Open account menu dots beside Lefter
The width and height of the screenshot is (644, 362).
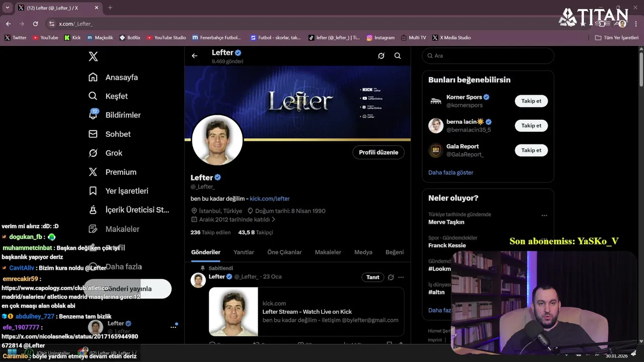point(173,327)
